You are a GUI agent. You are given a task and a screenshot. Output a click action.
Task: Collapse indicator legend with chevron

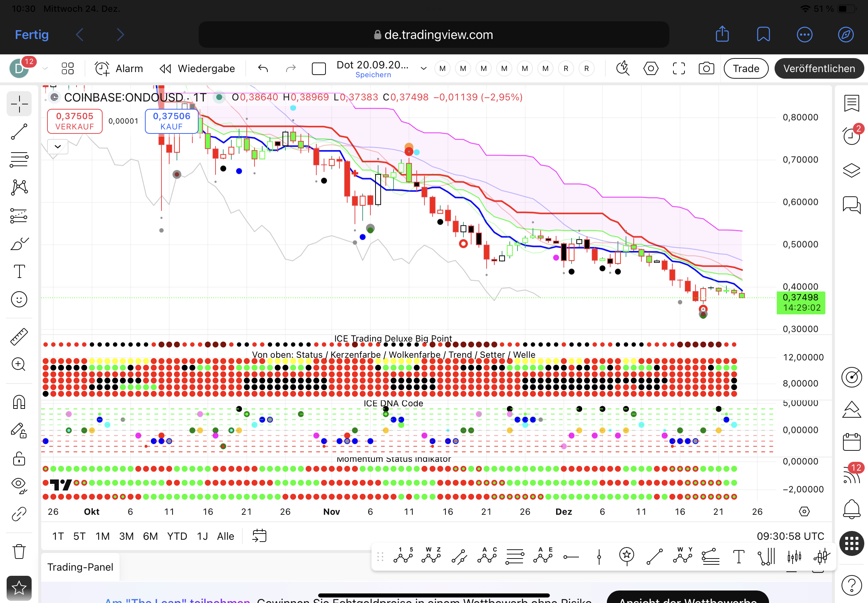[57, 147]
